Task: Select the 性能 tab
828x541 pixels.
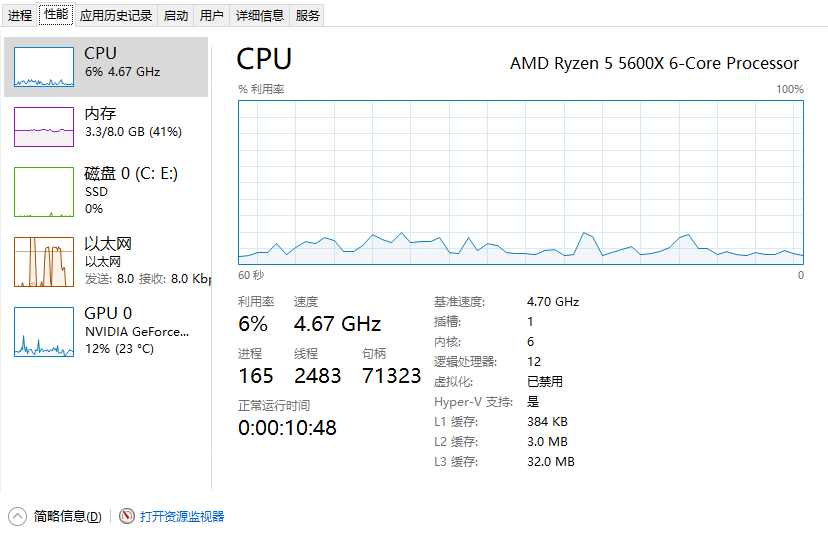Action: (56, 14)
